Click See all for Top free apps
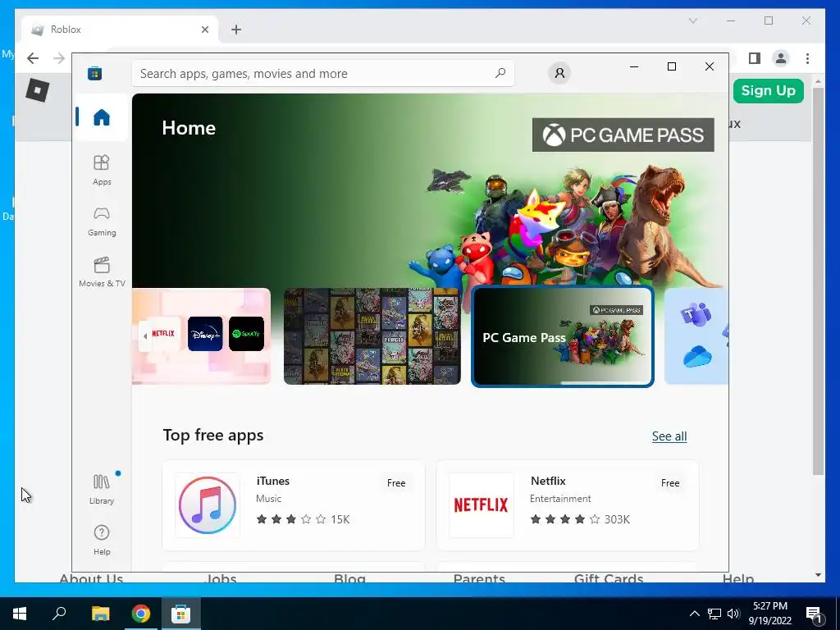Viewport: 840px width, 630px height. (x=669, y=436)
